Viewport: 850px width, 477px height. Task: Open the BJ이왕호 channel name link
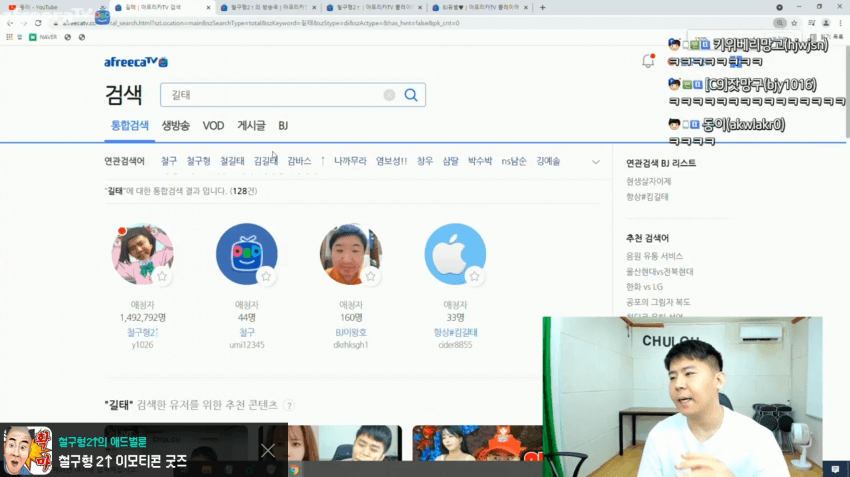pos(351,332)
